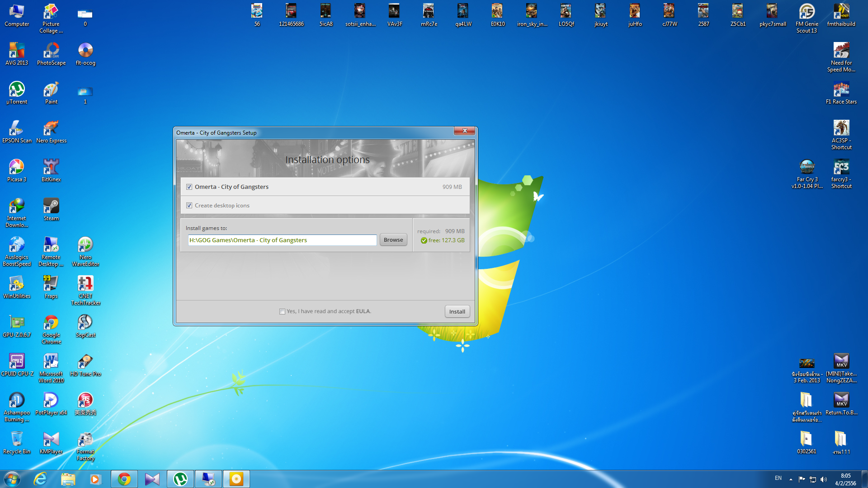Image resolution: width=868 pixels, height=488 pixels.
Task: Toggle Omerta - City of Gangsters checkbox
Action: pyautogui.click(x=189, y=187)
